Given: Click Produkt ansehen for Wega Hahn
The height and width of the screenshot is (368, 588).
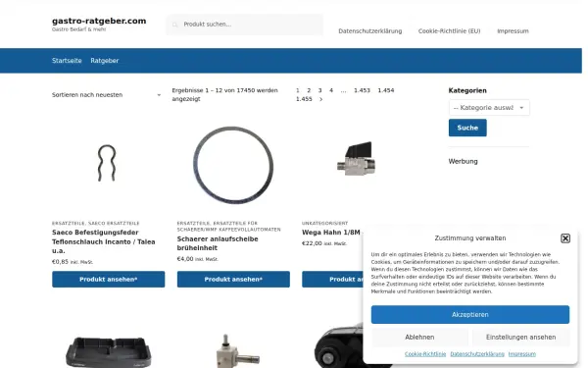Looking at the screenshot, I should tap(332, 280).
